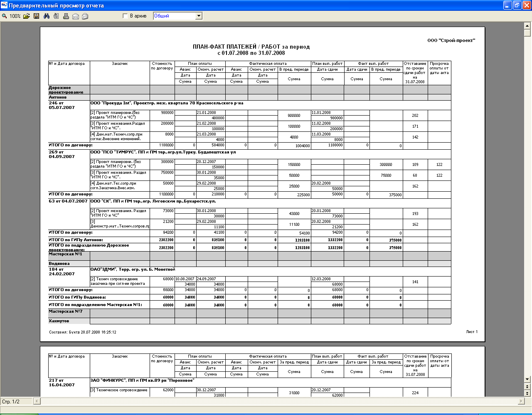532x415 pixels.
Task: Open page setup document icon
Action: pyautogui.click(x=56, y=16)
